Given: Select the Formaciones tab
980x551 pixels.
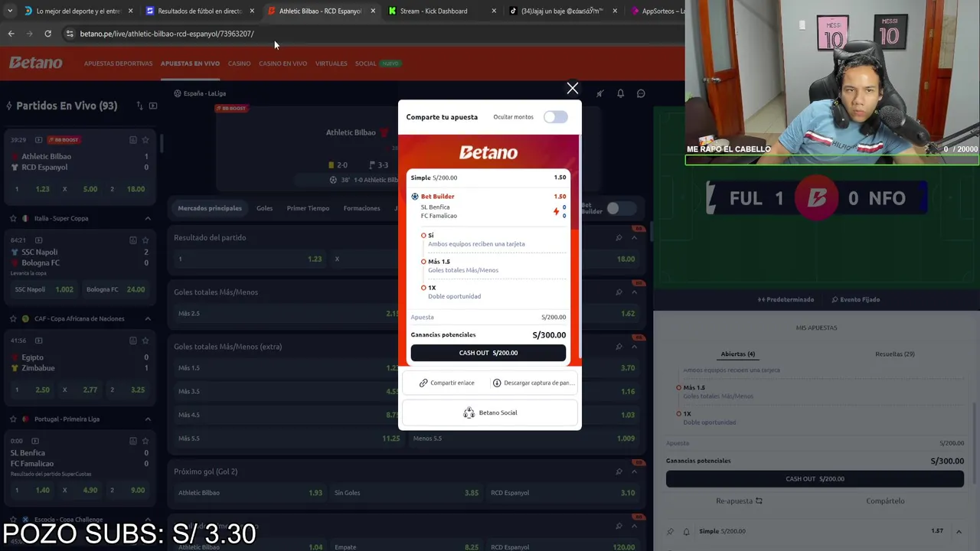Looking at the screenshot, I should [x=361, y=208].
